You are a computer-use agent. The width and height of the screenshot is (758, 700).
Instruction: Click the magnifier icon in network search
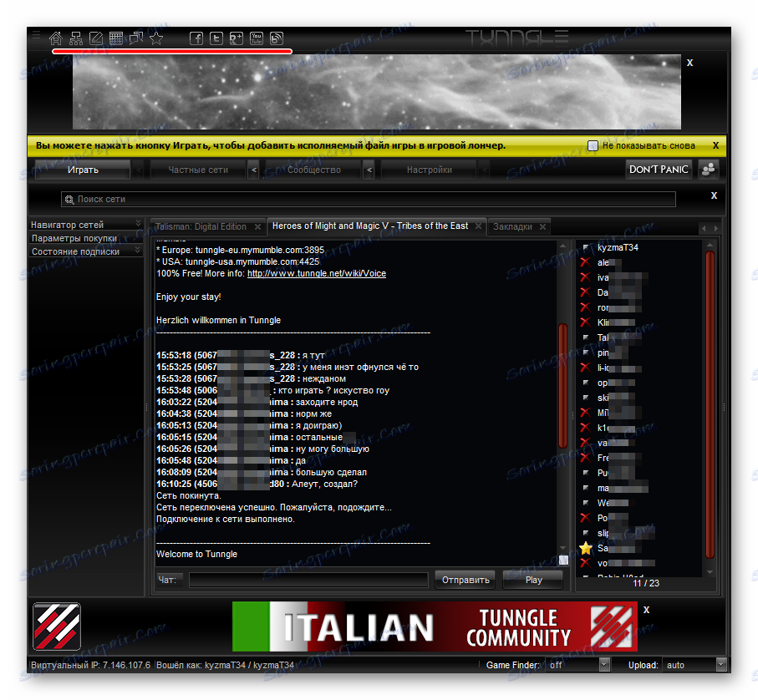69,199
